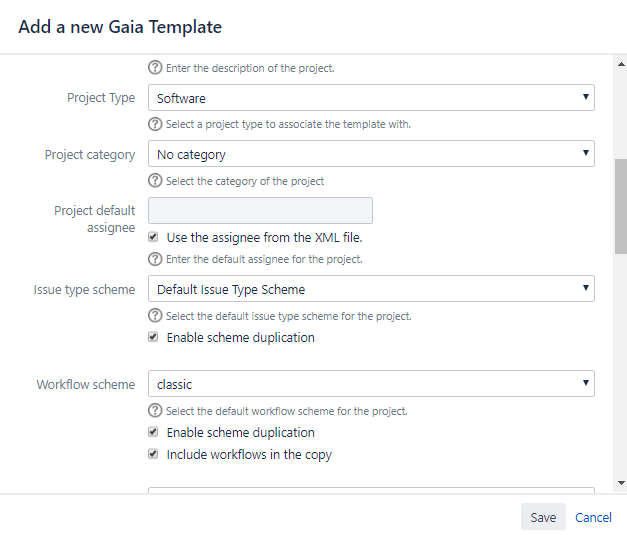The height and width of the screenshot is (535, 627).
Task: Toggle Enable scheme duplication under Workflow scheme
Action: click(x=153, y=432)
